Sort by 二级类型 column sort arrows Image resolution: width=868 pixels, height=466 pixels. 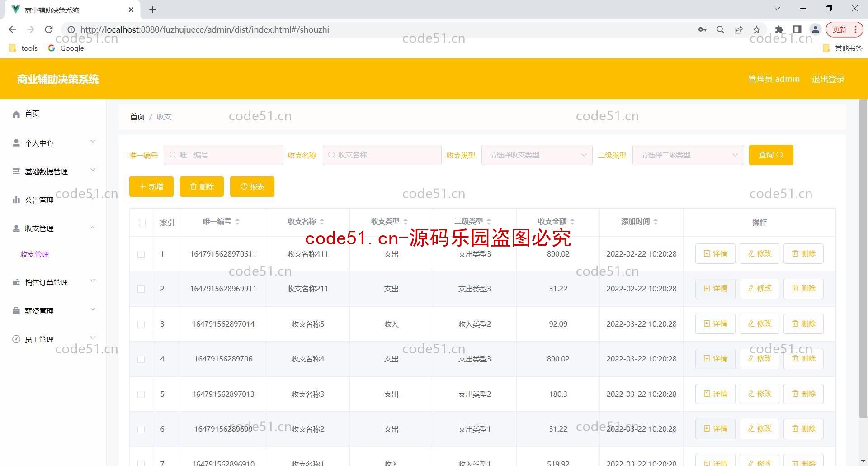click(489, 222)
